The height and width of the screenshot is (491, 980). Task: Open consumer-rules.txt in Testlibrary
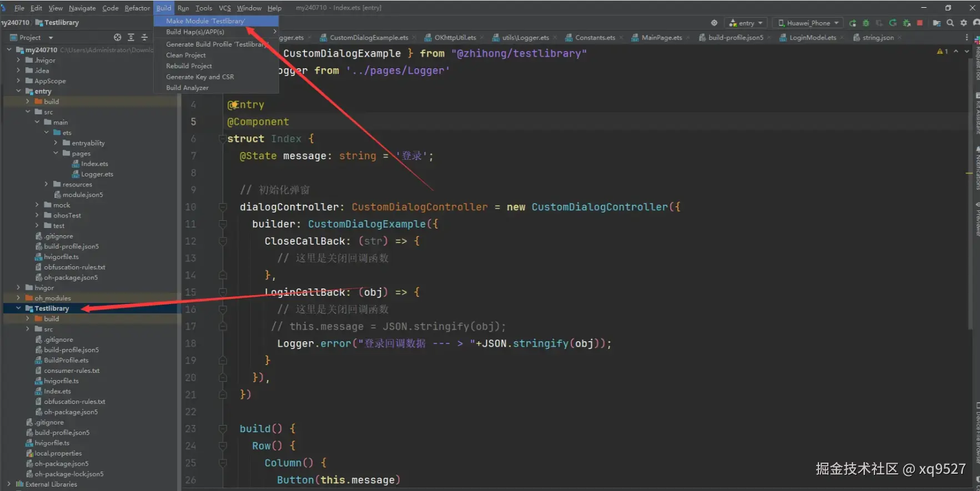tap(72, 371)
